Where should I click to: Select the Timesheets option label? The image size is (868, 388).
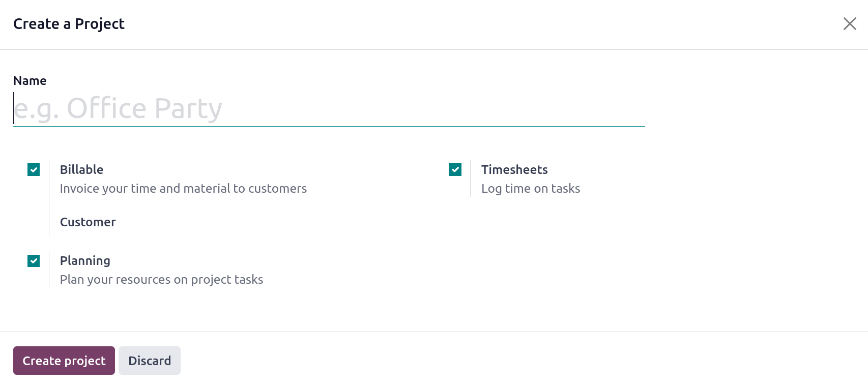coord(514,169)
